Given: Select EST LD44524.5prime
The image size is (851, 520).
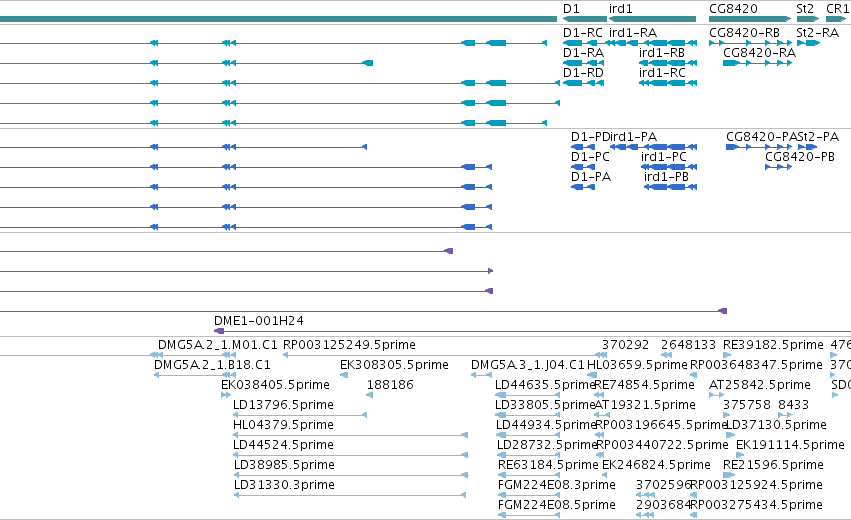Looking at the screenshot, I should pyautogui.click(x=283, y=445).
